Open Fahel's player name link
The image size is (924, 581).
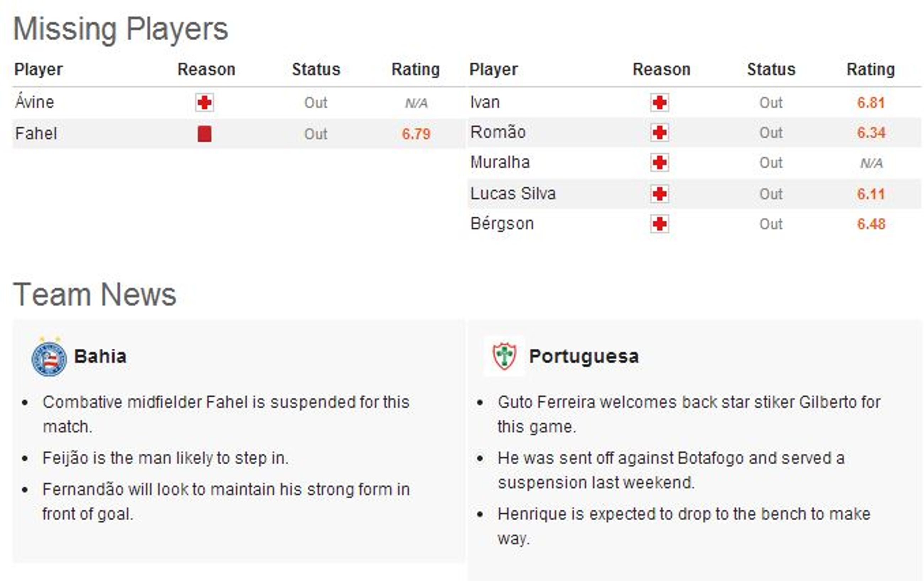click(x=36, y=134)
